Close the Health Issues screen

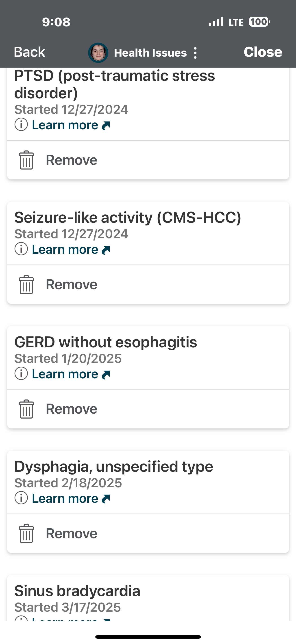(x=263, y=52)
